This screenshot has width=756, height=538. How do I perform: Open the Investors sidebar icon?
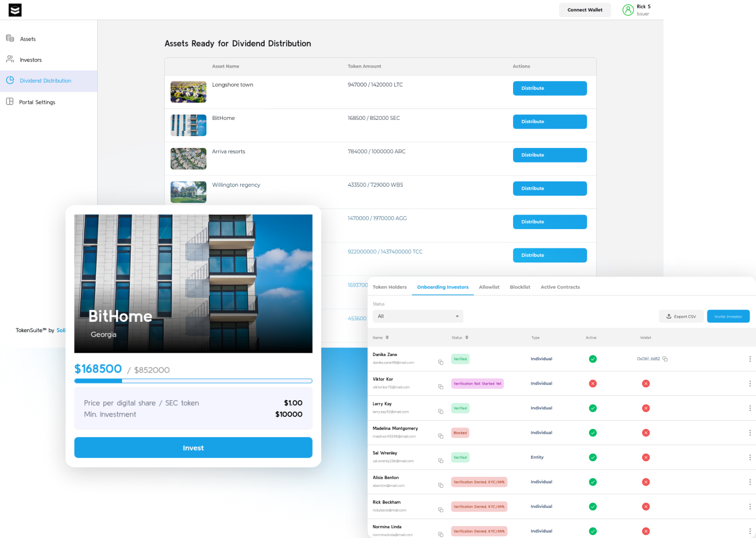coord(10,59)
